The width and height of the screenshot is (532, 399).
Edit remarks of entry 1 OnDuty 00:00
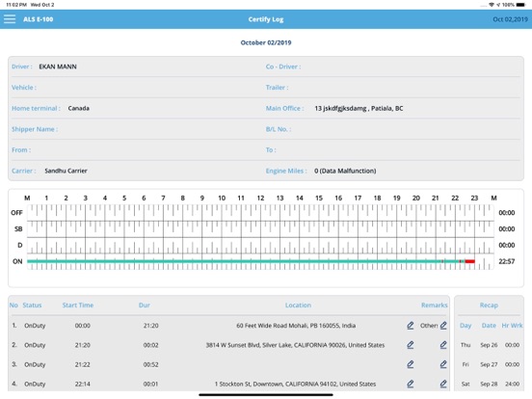(x=443, y=326)
